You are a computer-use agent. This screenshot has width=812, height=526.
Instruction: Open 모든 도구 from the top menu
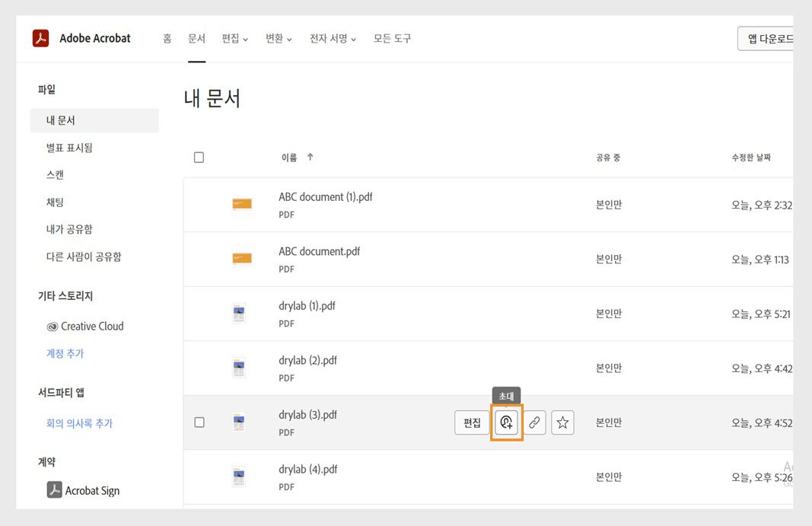coord(393,37)
